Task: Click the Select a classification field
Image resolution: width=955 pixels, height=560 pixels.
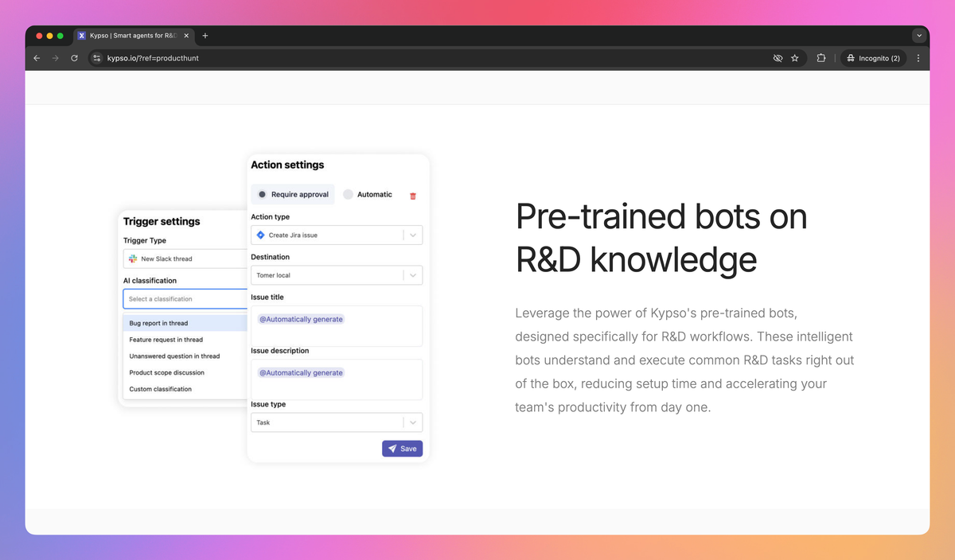Action: [x=185, y=299]
